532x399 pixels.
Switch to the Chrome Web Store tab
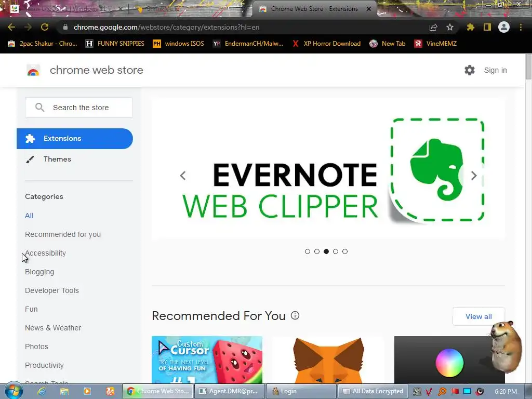(x=314, y=9)
